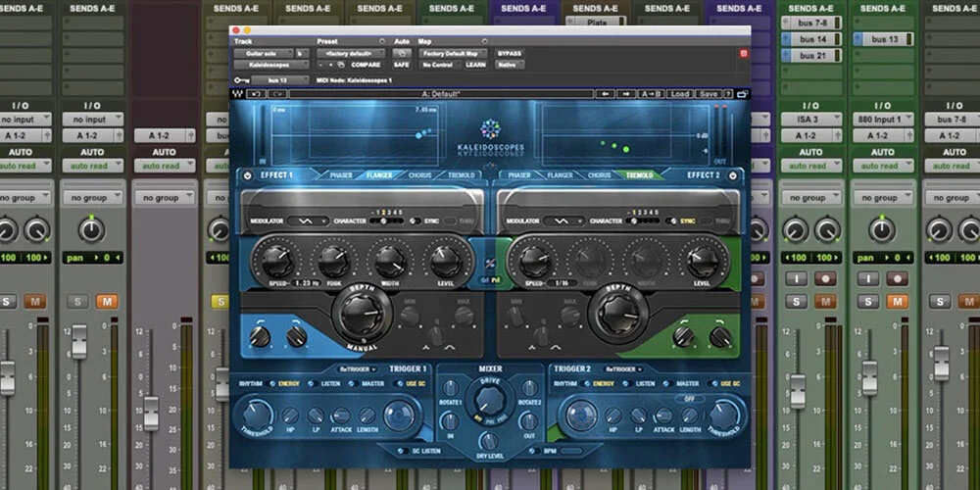Toggle Trigger 1 Use SC switch
The height and width of the screenshot is (490, 980).
pyautogui.click(x=398, y=384)
